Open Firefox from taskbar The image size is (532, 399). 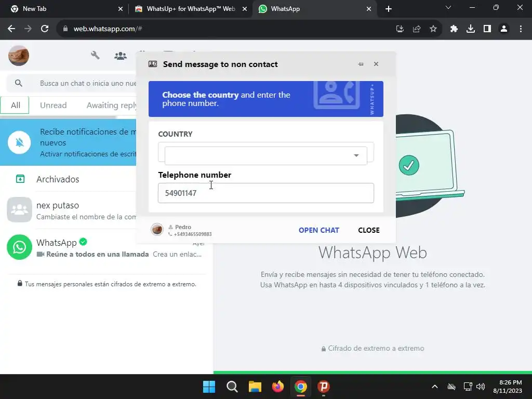[x=278, y=387]
